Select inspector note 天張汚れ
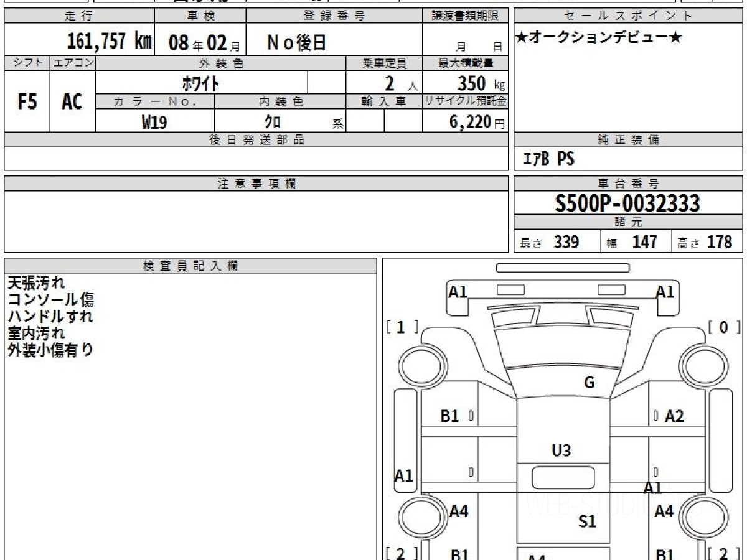 coord(36,283)
